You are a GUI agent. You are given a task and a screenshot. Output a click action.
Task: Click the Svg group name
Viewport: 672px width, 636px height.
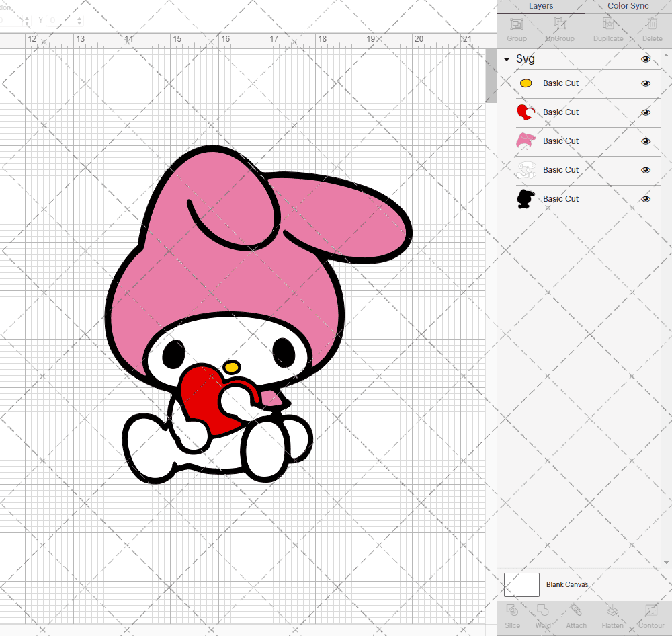[x=525, y=59]
